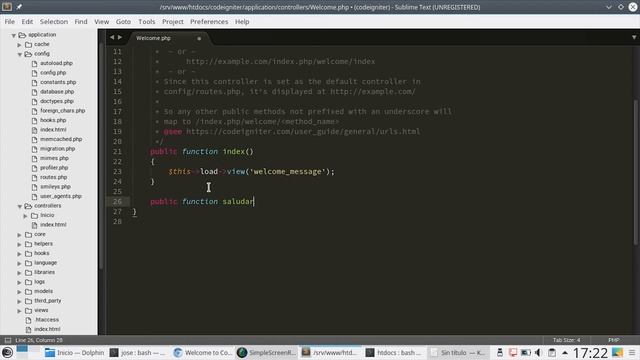The image size is (640, 360).
Task: Expand the views folder
Action: pyautogui.click(x=20, y=311)
